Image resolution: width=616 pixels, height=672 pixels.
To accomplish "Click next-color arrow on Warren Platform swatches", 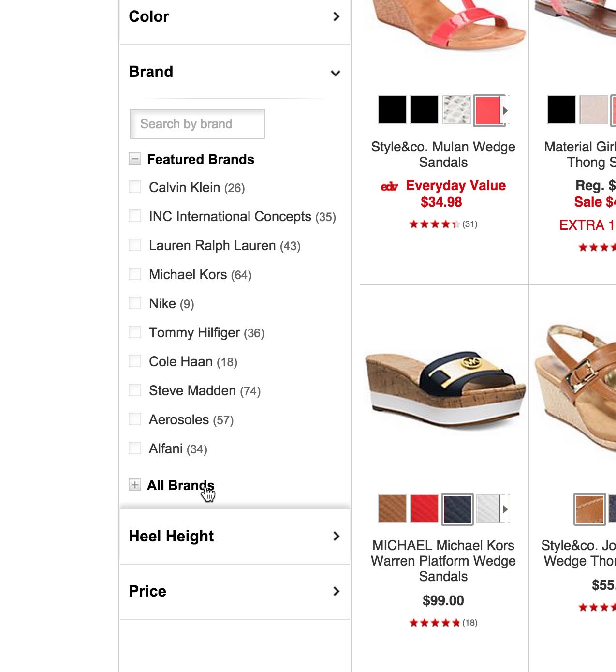I will click(x=505, y=509).
